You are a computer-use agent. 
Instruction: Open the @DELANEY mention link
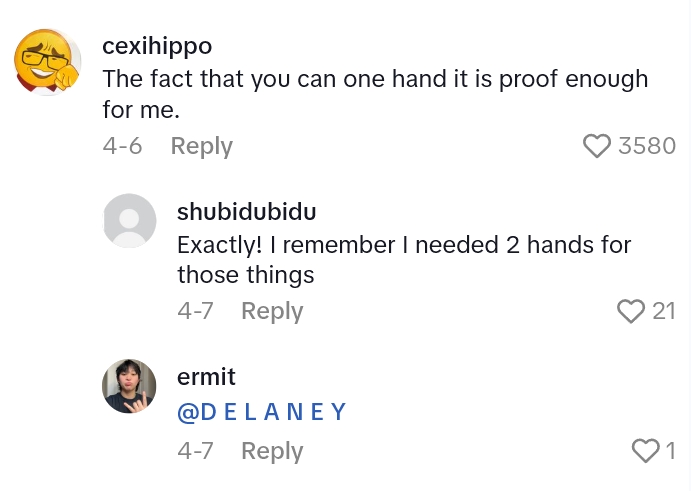coord(261,411)
